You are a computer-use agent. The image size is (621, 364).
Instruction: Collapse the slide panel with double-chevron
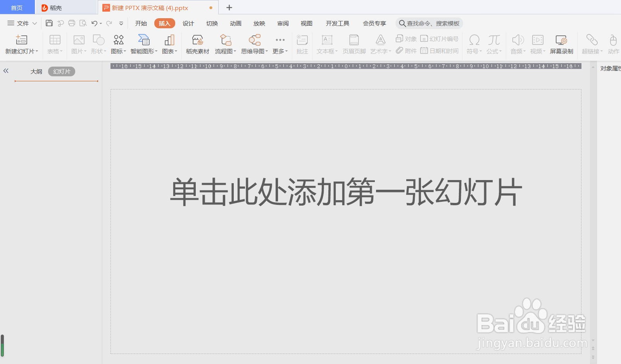[x=6, y=71]
